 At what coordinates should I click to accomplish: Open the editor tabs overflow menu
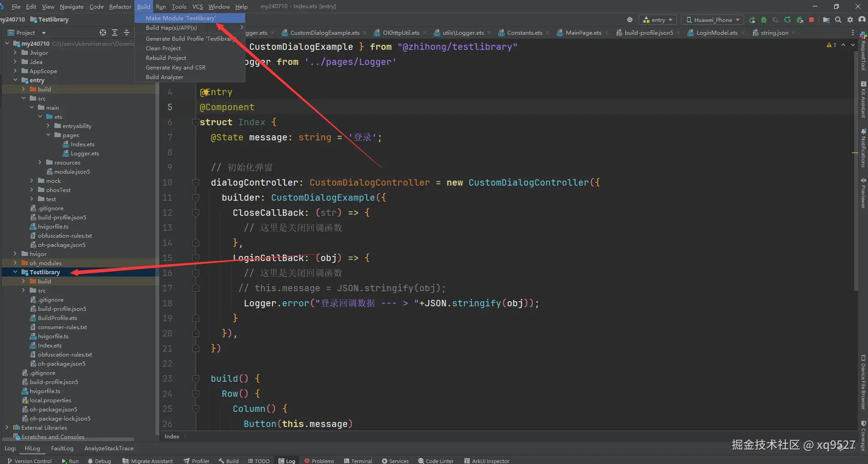(853, 32)
